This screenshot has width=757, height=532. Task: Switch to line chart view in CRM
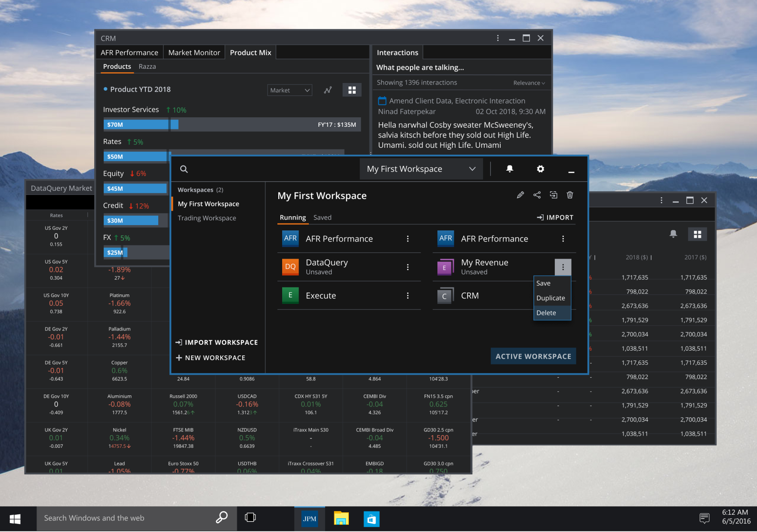328,90
